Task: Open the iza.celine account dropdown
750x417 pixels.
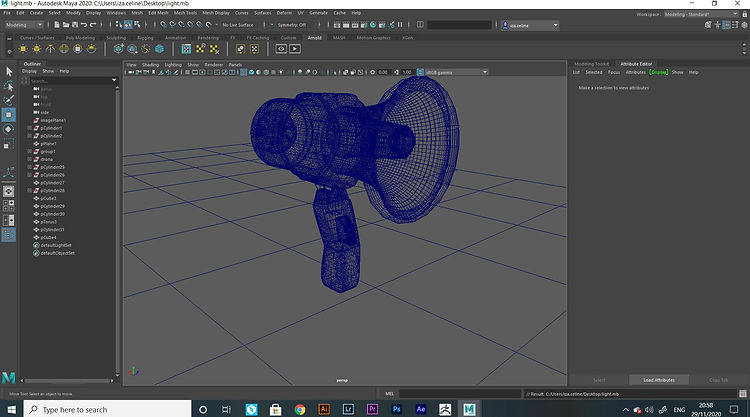Action: [x=530, y=25]
